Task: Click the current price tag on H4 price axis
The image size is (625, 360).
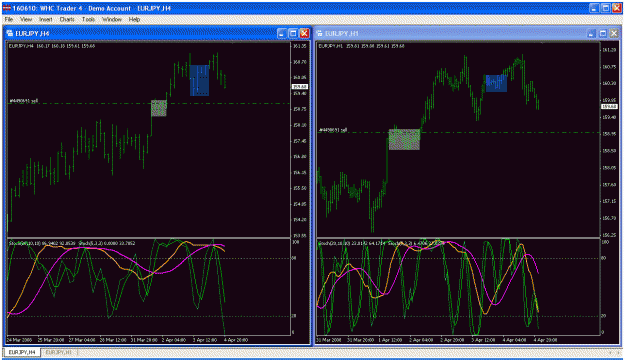Action: click(x=299, y=87)
